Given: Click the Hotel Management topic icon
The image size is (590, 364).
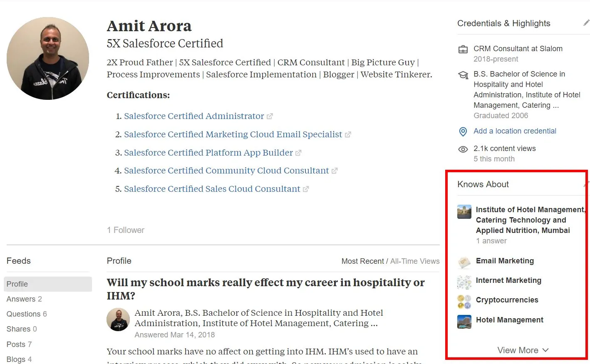Looking at the screenshot, I should point(464,321).
